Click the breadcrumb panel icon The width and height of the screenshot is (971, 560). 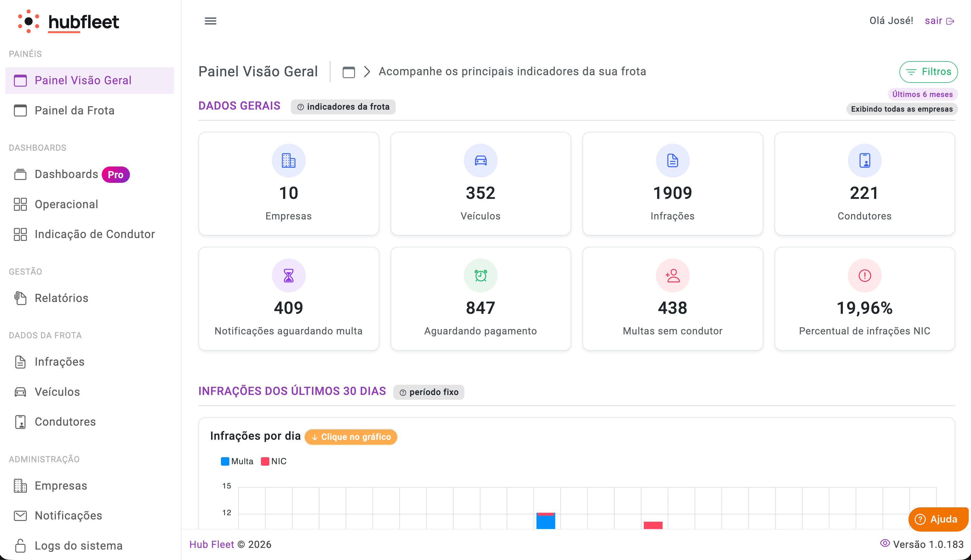(x=349, y=72)
